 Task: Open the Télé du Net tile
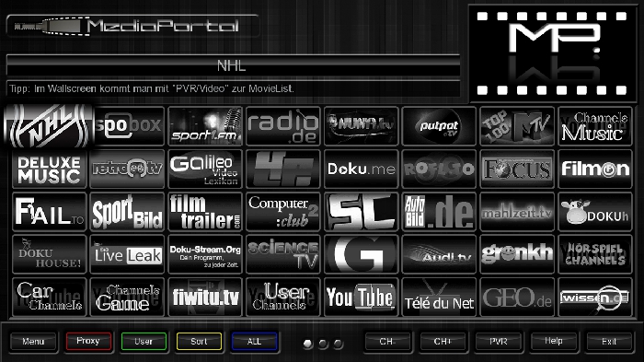coord(439,297)
